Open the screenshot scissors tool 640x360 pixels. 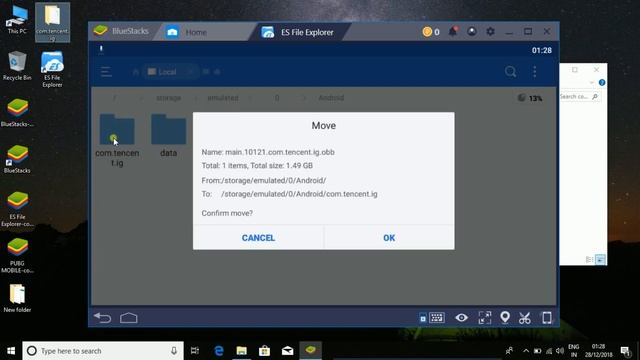[x=524, y=318]
